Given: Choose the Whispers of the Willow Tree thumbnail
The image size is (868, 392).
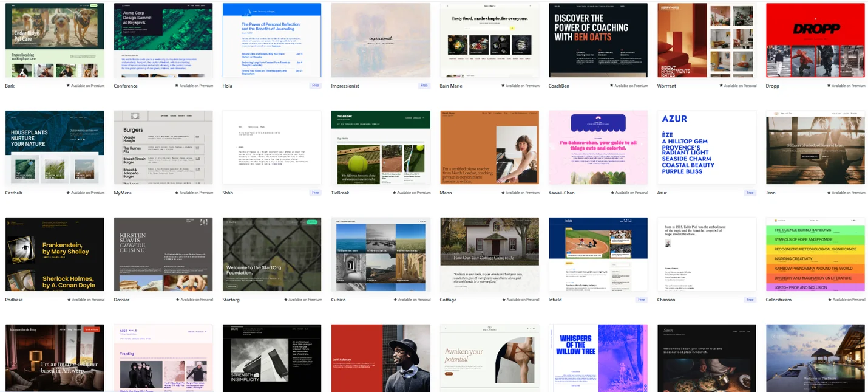Looking at the screenshot, I should (x=598, y=358).
